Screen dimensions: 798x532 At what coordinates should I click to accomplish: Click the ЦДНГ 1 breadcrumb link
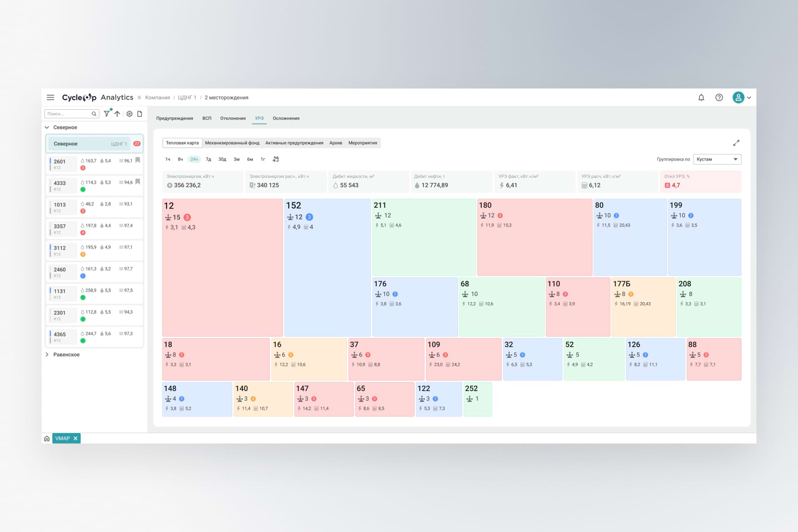coord(187,98)
